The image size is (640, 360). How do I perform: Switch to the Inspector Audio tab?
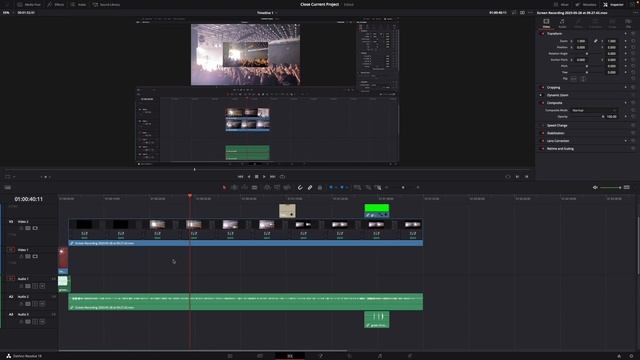(x=562, y=23)
